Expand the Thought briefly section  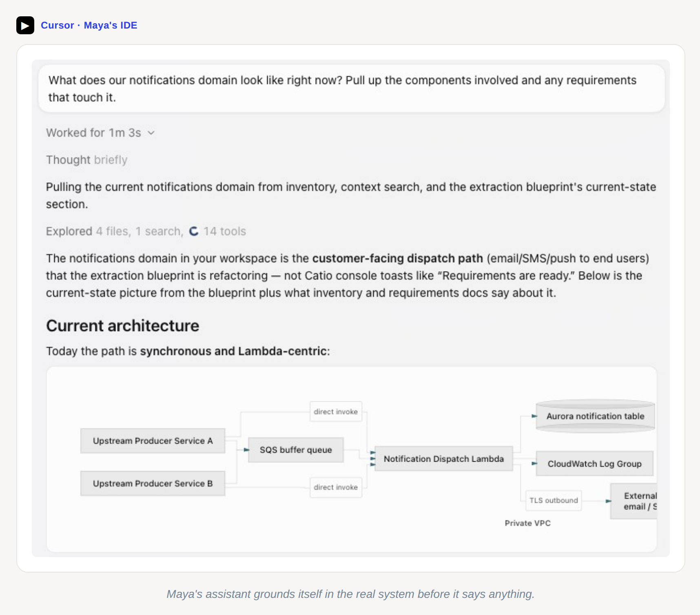coord(86,160)
